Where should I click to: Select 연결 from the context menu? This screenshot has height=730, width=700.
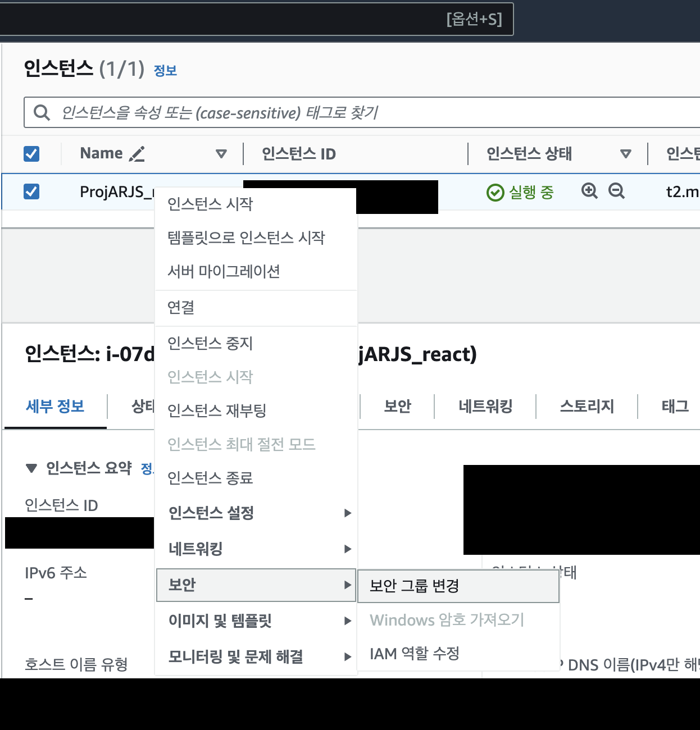(x=181, y=307)
